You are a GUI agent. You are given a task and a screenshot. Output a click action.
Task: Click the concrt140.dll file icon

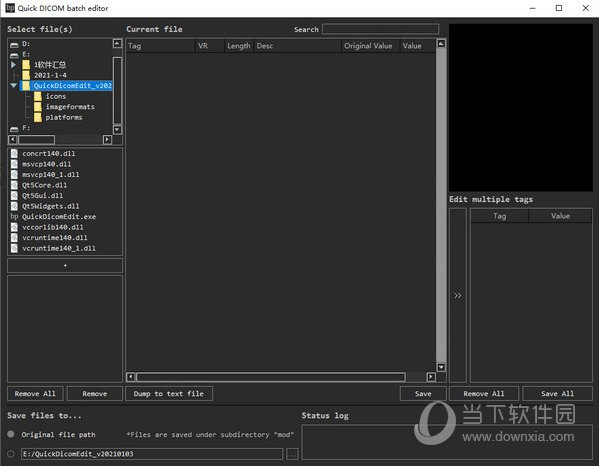coord(14,154)
